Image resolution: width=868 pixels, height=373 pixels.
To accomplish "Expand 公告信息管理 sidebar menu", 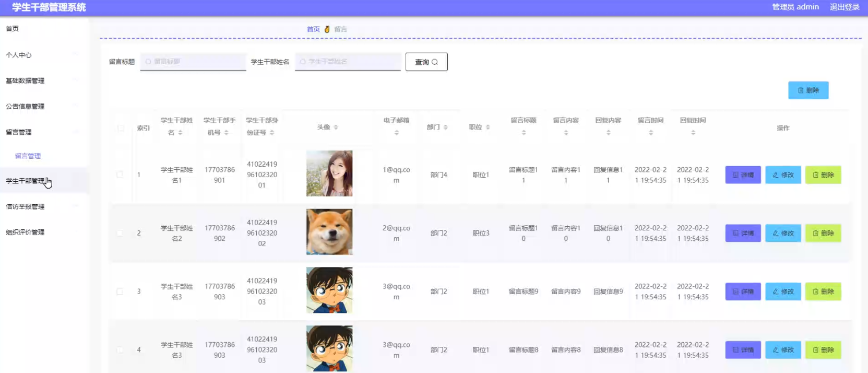I will click(x=44, y=106).
